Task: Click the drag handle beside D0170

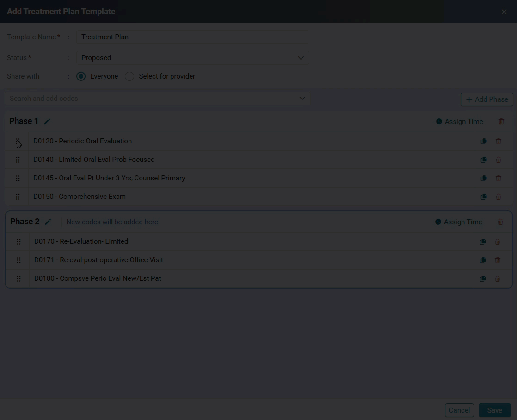Action: pyautogui.click(x=19, y=241)
